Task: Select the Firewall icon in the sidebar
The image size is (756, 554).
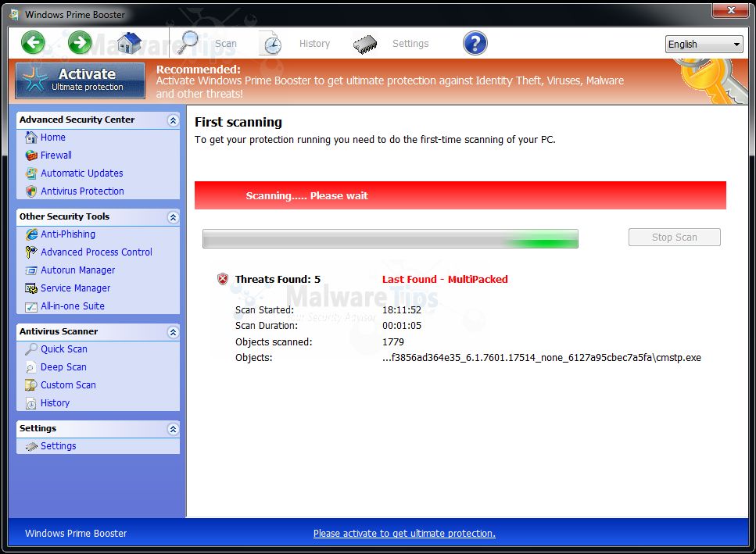Action: tap(30, 155)
